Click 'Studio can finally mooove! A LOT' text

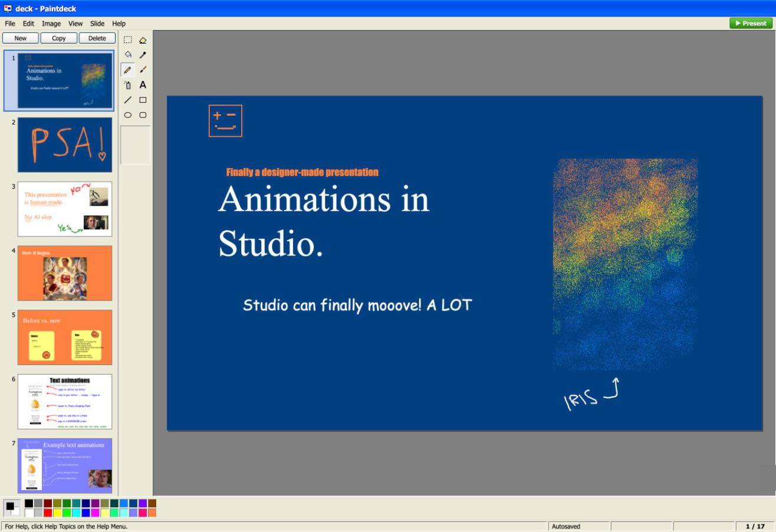357,305
